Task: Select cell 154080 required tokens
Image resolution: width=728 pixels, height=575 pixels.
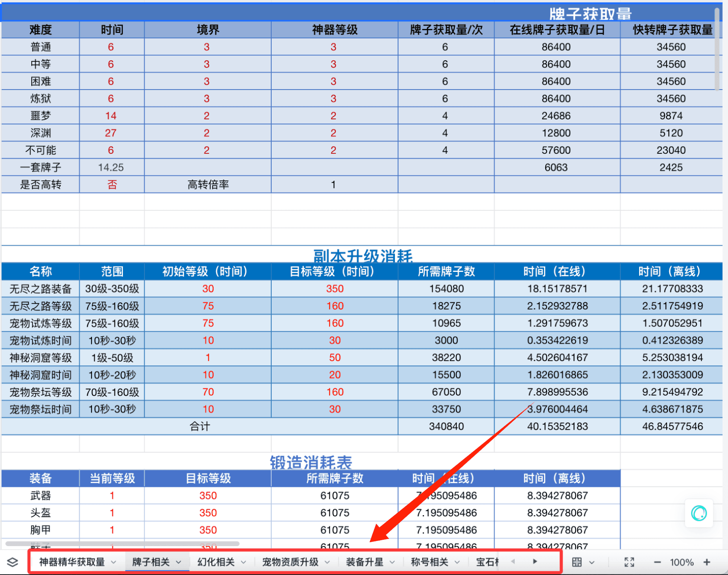Action: 446,289
